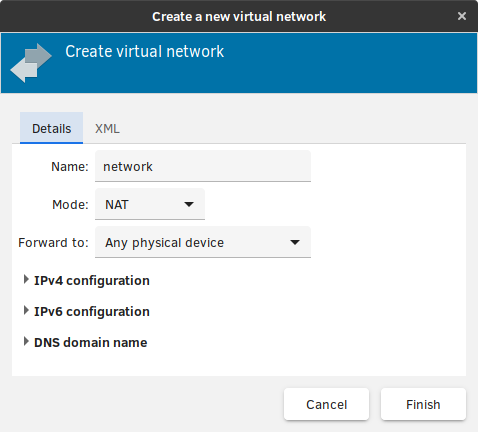The width and height of the screenshot is (478, 432).
Task: Expand the DNS domain name section label
Action: coord(90,343)
